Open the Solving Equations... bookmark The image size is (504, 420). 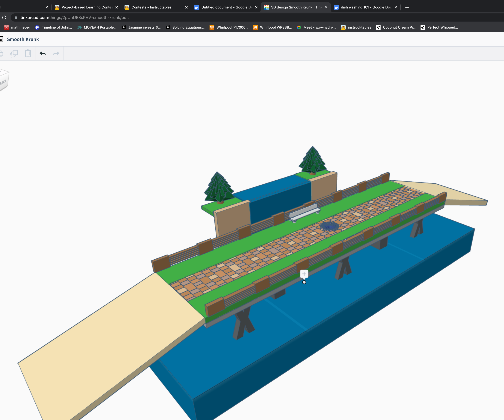pyautogui.click(x=188, y=27)
